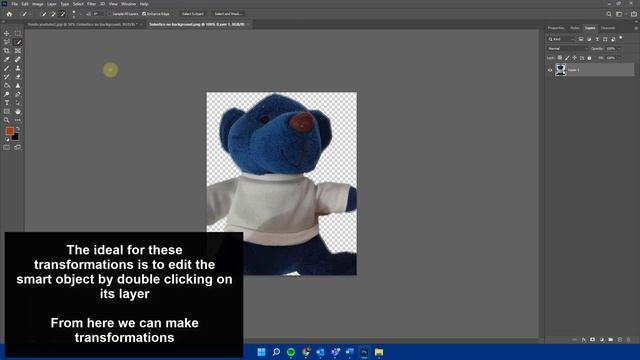Swap foreground and background colors
The image size is (640, 360).
[18, 129]
